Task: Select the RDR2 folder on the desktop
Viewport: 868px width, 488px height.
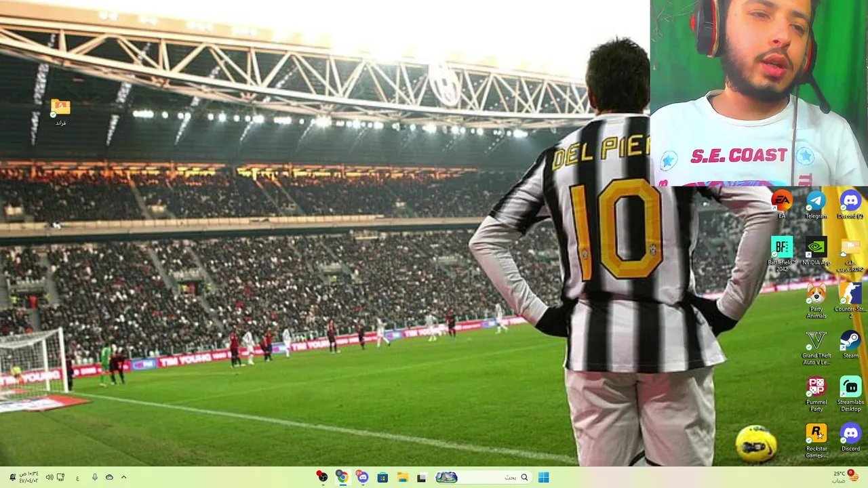Action: pos(850,254)
